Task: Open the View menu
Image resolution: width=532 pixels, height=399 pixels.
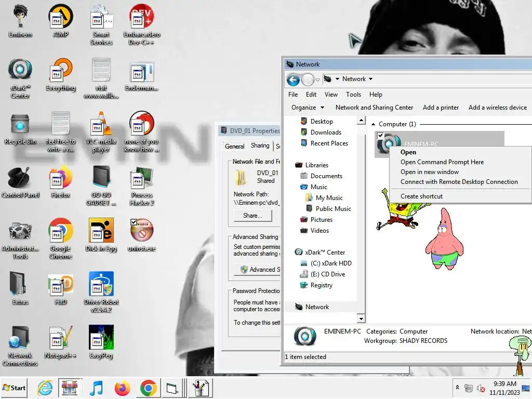Action: click(331, 95)
